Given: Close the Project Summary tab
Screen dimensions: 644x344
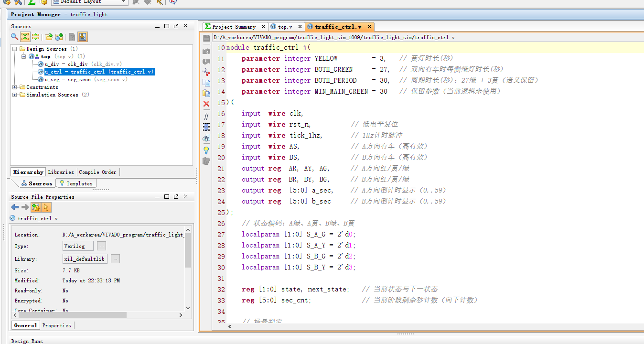Looking at the screenshot, I should coord(263,27).
